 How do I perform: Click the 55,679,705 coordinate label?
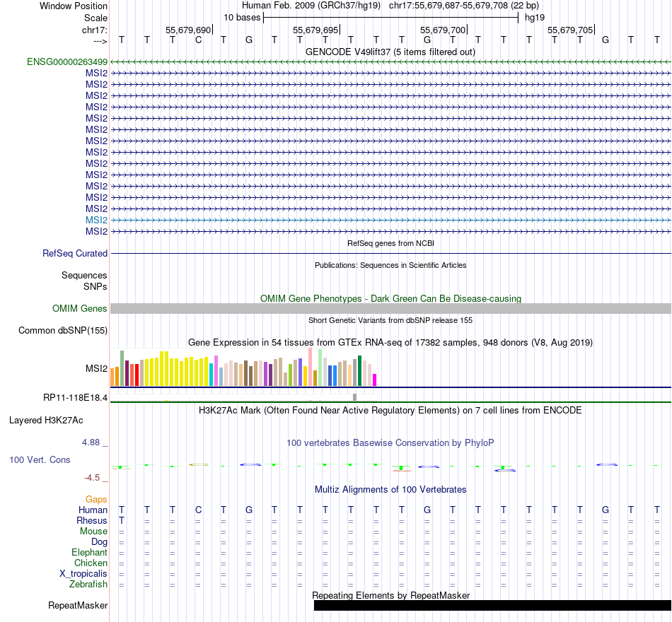click(570, 30)
